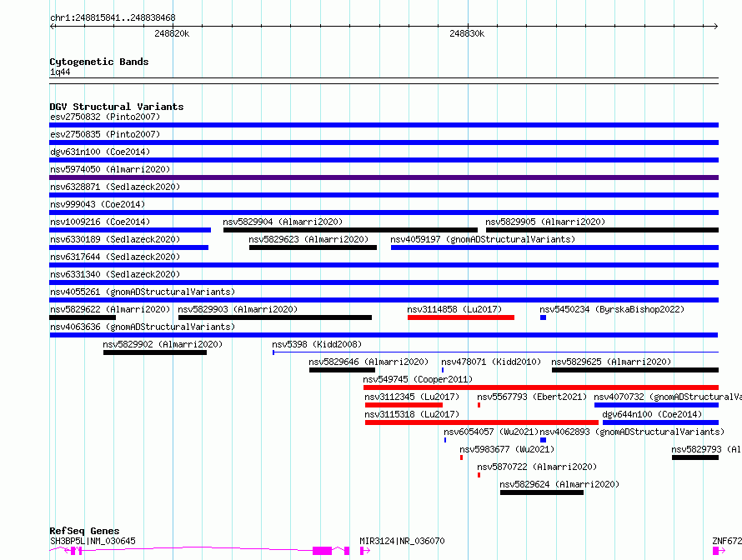Select dgv644n100 (Coe2014) label
742x560 pixels.
tap(652, 414)
